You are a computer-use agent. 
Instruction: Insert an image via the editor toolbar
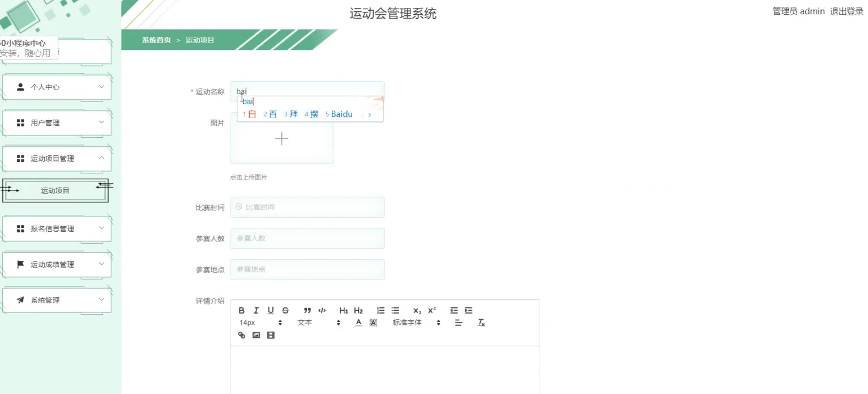(x=256, y=335)
